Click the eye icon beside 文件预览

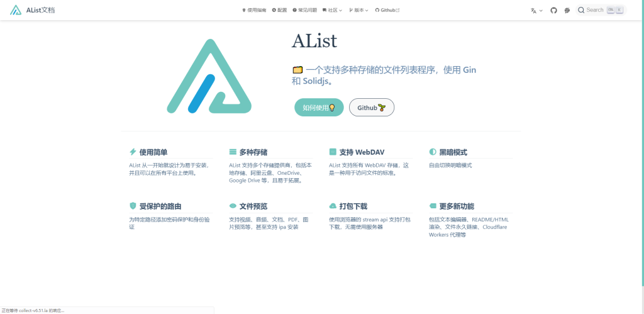click(233, 206)
